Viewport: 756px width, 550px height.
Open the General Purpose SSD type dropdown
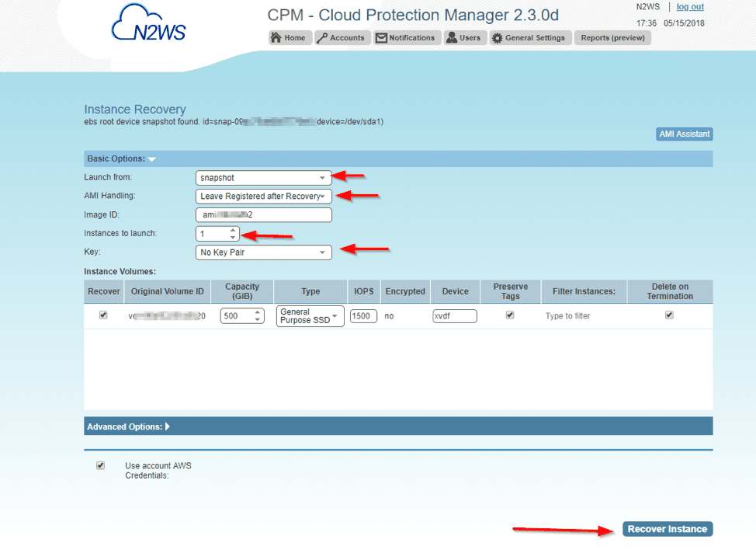point(310,316)
